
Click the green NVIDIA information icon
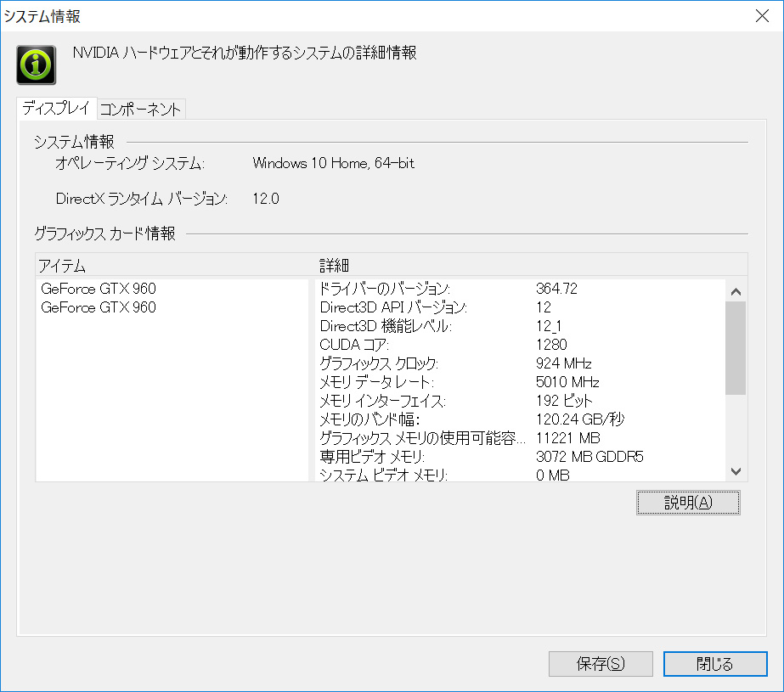(37, 65)
